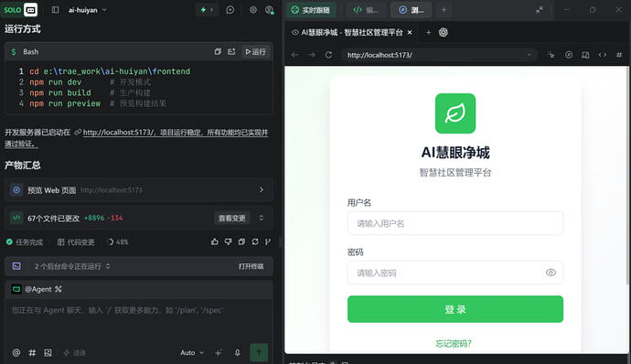This screenshot has width=631, height=364.
Task: Expand the URL bar dropdown arrow
Action: 529,55
